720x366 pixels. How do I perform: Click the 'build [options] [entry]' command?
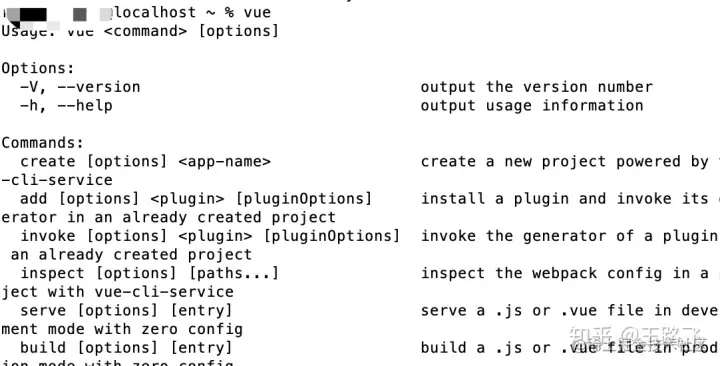pyautogui.click(x=126, y=348)
